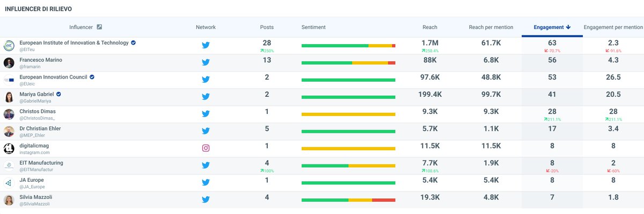Click verified badge next to Mariya Gabriel
The width and height of the screenshot is (644, 214).
[58, 94]
